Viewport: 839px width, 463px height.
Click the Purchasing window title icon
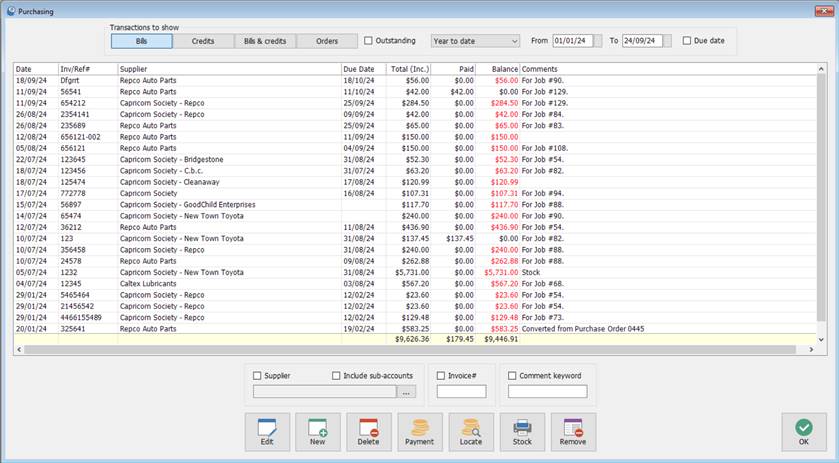(11, 11)
